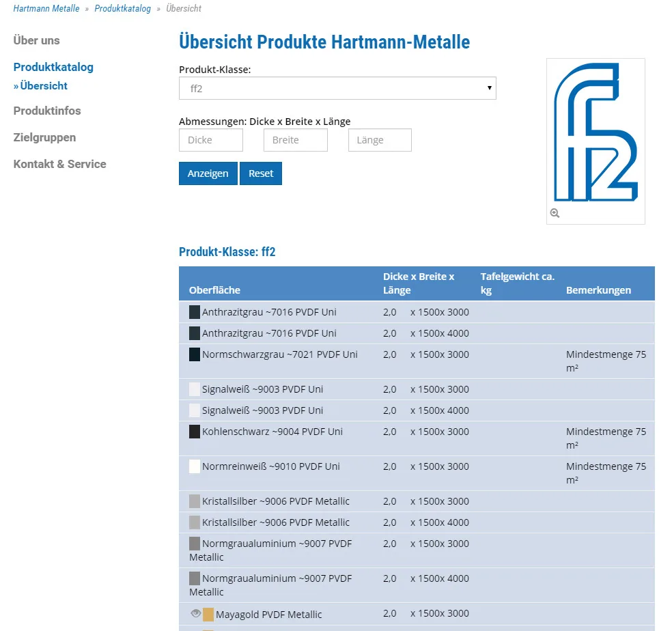This screenshot has width=672, height=631.
Task: Click the Reset button
Action: [x=261, y=173]
